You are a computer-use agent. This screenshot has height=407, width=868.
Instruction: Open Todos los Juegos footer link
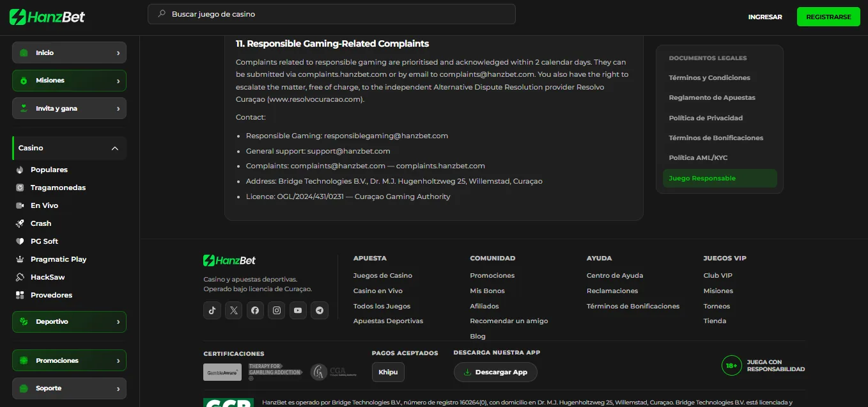click(382, 307)
